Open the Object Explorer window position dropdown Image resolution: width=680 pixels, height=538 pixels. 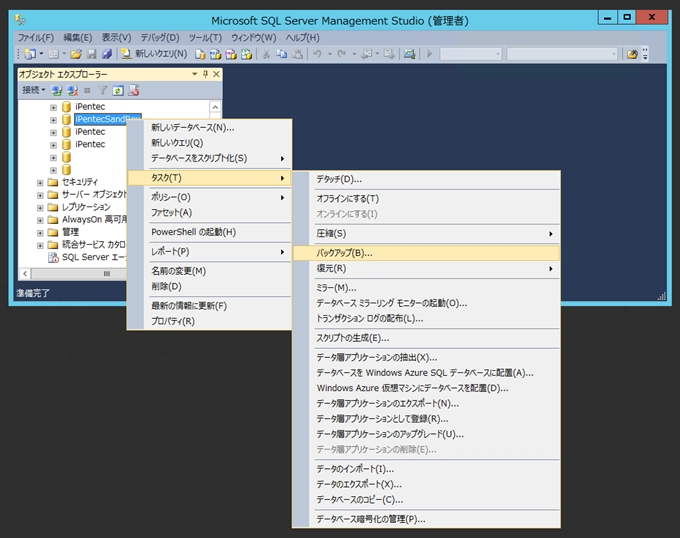pos(195,74)
